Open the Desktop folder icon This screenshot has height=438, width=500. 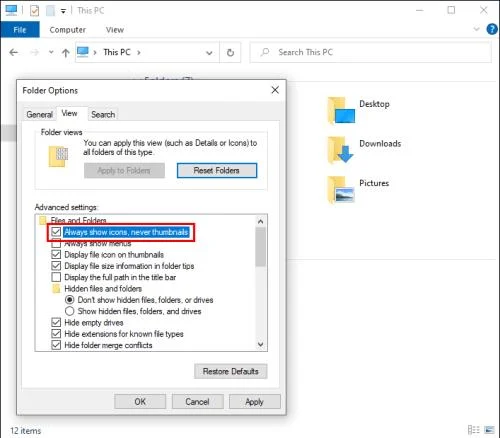341,110
